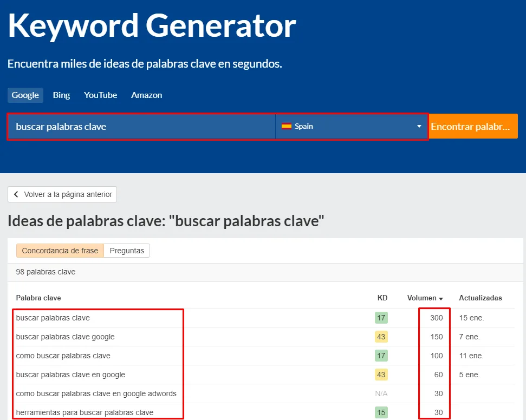Switch to the Bing tab
The width and height of the screenshot is (526, 420).
pyautogui.click(x=61, y=95)
